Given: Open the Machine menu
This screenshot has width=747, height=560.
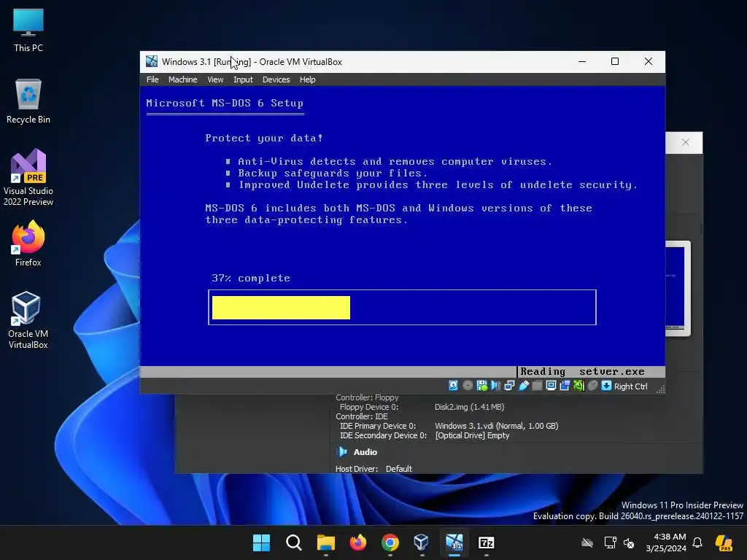Looking at the screenshot, I should pos(182,79).
